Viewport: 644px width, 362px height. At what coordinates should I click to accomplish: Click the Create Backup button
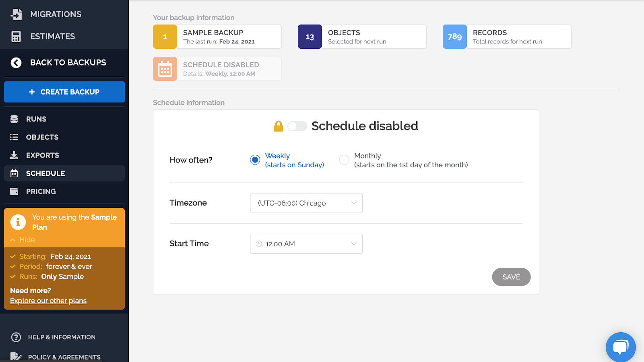64,92
